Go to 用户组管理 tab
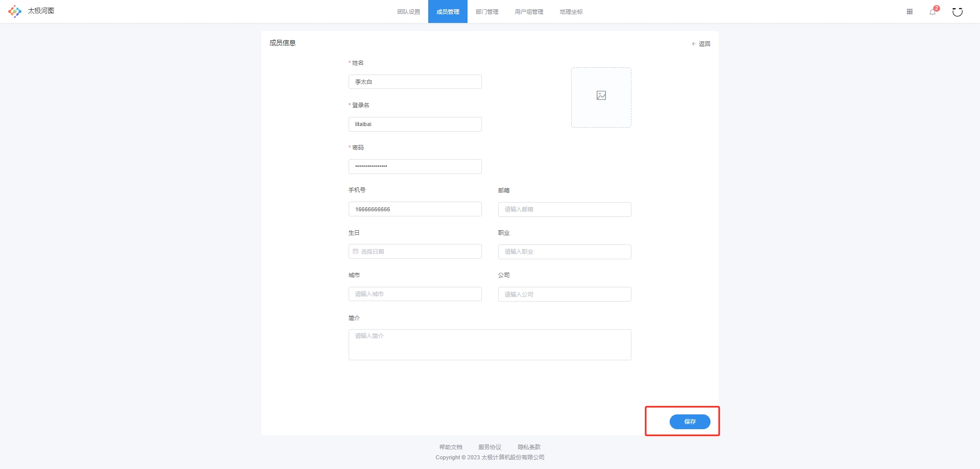Viewport: 980px width, 469px height. pyautogui.click(x=529, y=12)
